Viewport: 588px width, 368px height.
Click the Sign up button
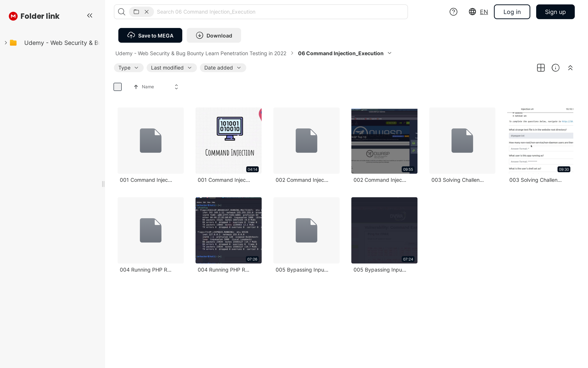pyautogui.click(x=555, y=12)
